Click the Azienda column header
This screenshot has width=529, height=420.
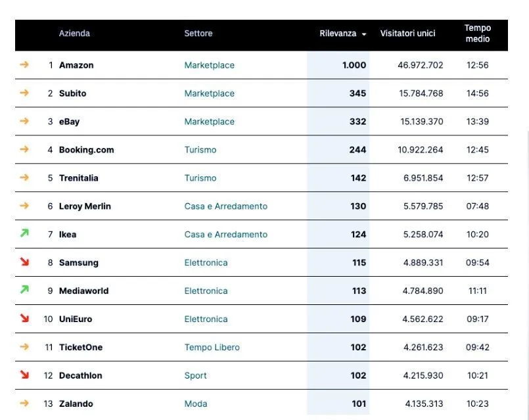click(74, 34)
